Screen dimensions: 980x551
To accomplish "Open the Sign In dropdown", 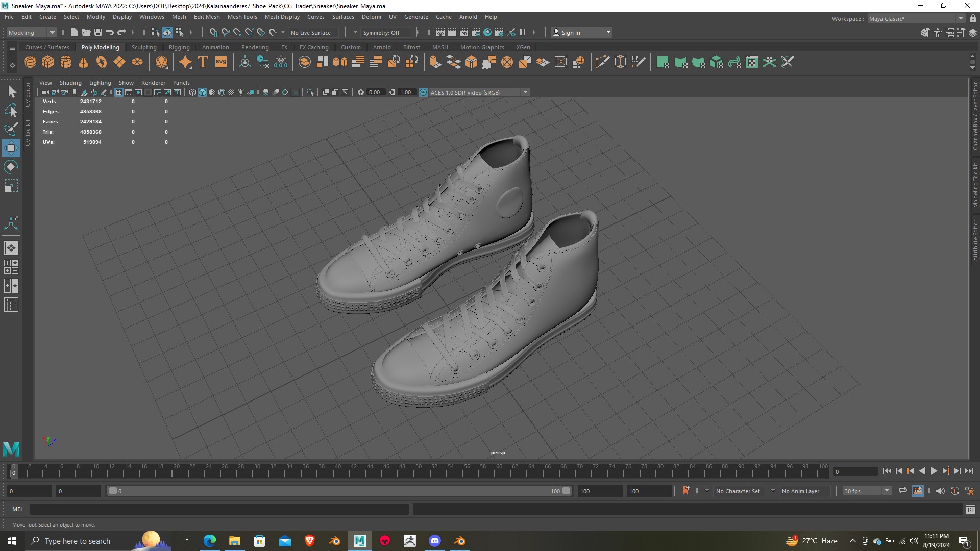I will tap(582, 32).
